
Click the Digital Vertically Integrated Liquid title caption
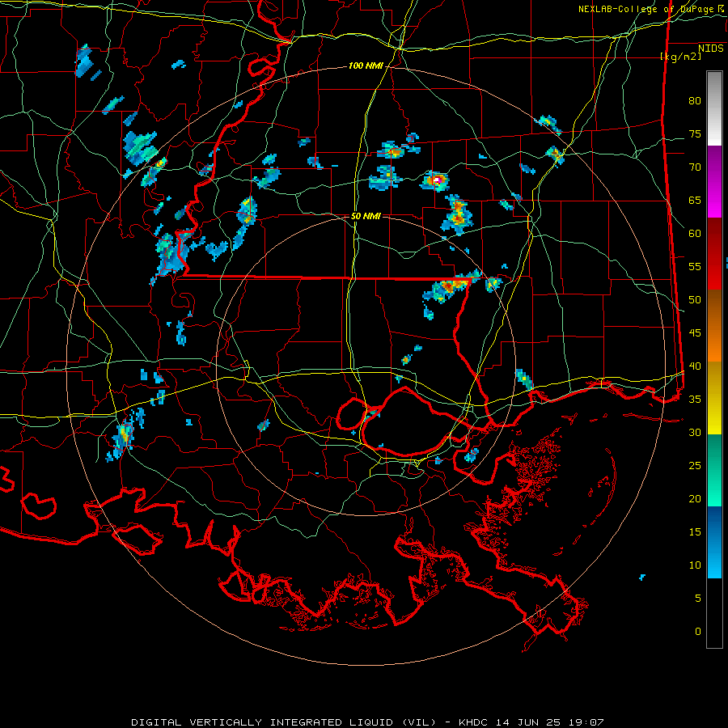(367, 722)
